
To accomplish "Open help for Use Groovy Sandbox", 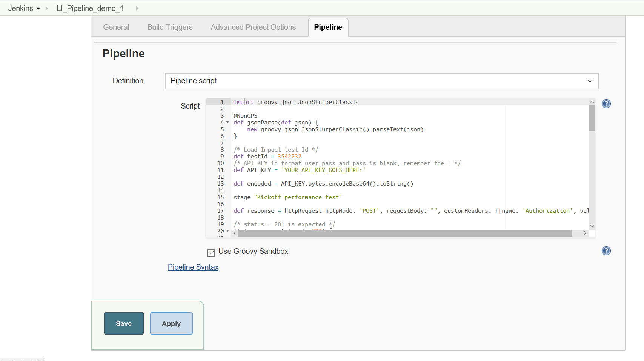I will [x=606, y=251].
